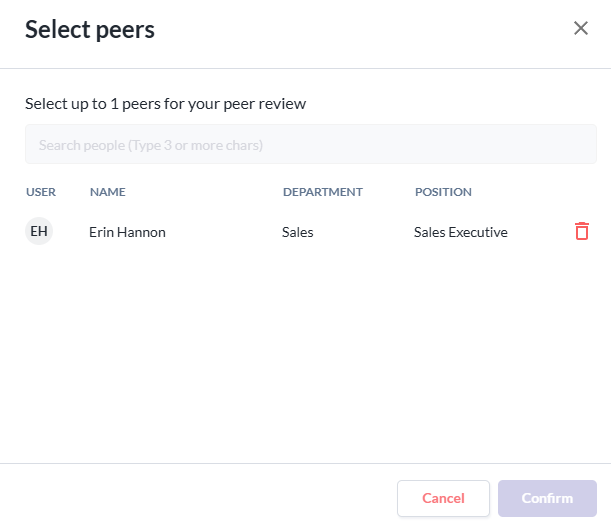Click the header space beside the dialog title
This screenshot has width=611, height=524.
(360, 30)
